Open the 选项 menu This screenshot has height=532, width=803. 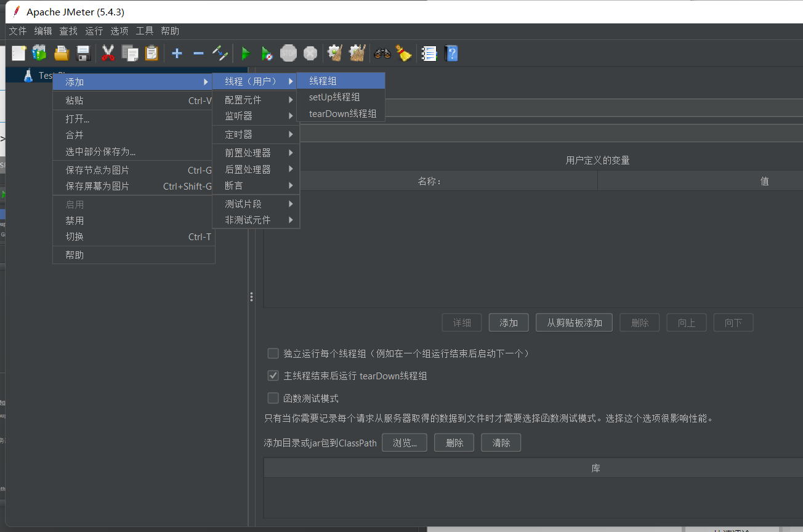coord(119,31)
